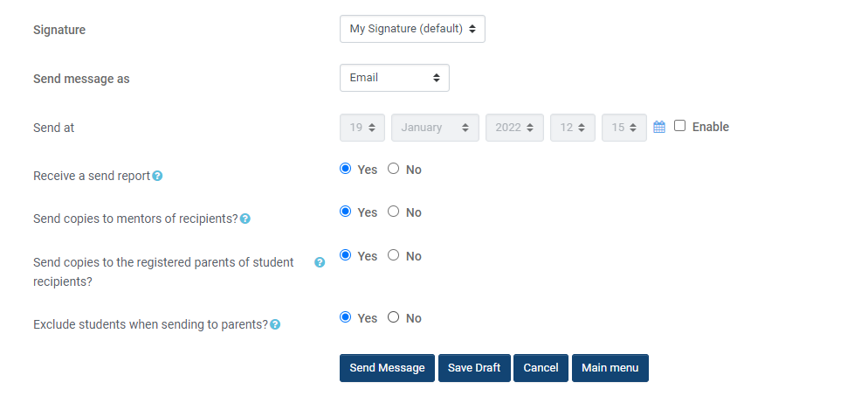The image size is (868, 396).
Task: Click the Cancel button
Action: (x=541, y=368)
